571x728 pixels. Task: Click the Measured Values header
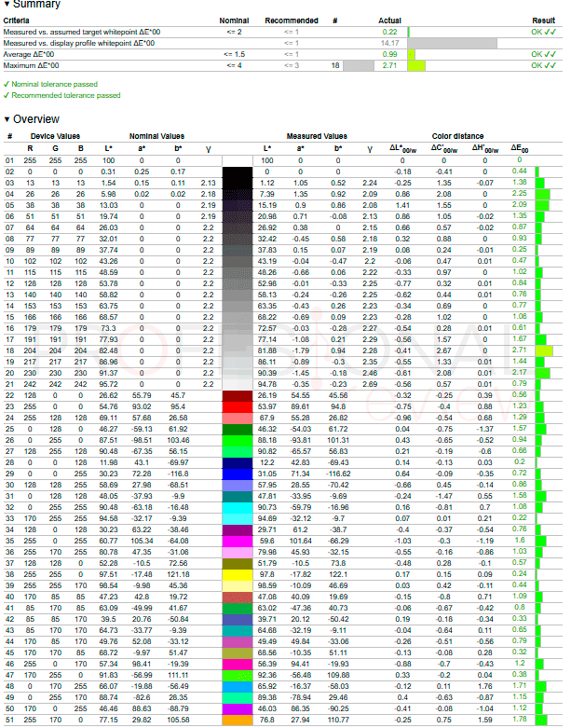317,136
